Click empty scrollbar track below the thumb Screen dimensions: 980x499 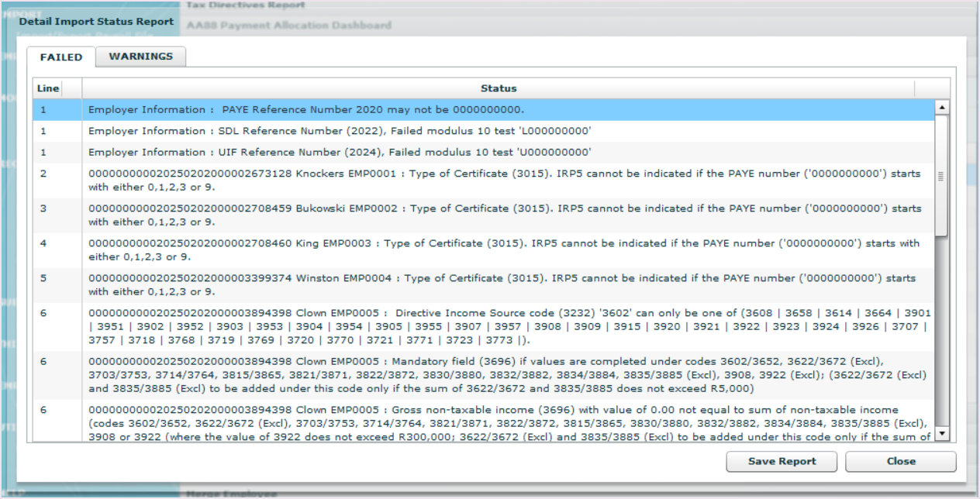coord(942,333)
